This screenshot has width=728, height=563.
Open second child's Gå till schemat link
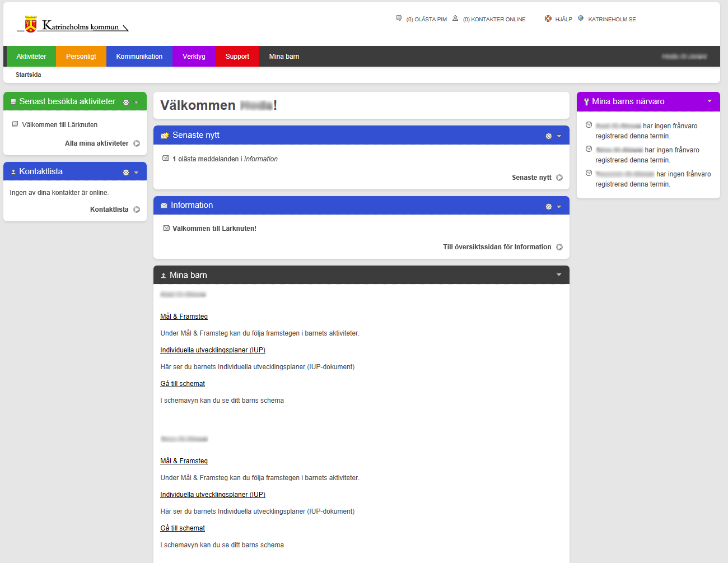pos(183,528)
